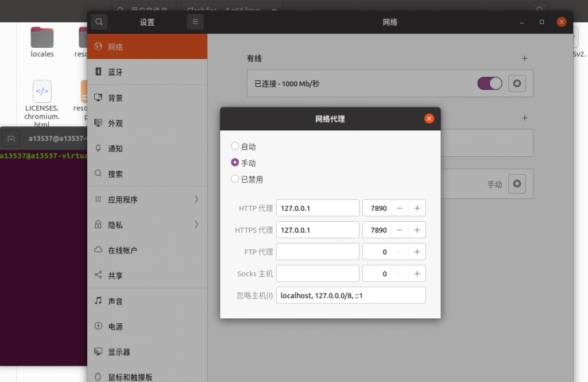588x382 pixels.
Task: Click the Socks 主机 host field
Action: tap(318, 273)
